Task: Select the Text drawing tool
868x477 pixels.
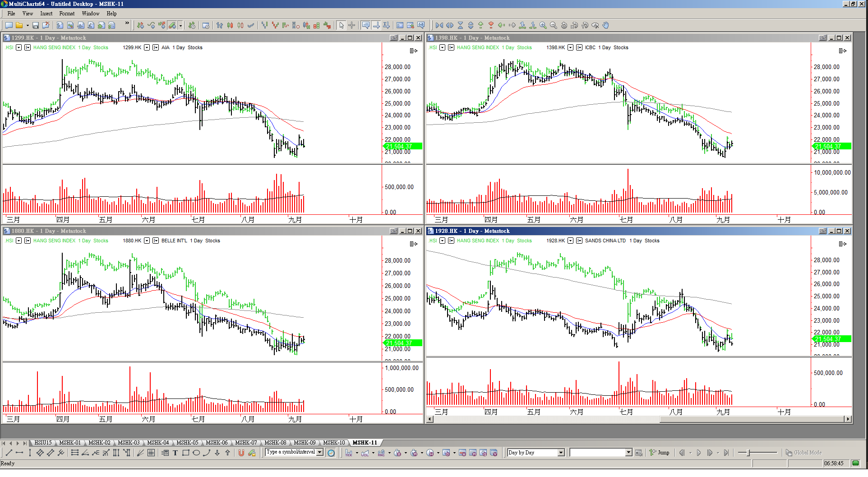Action: pyautogui.click(x=175, y=453)
